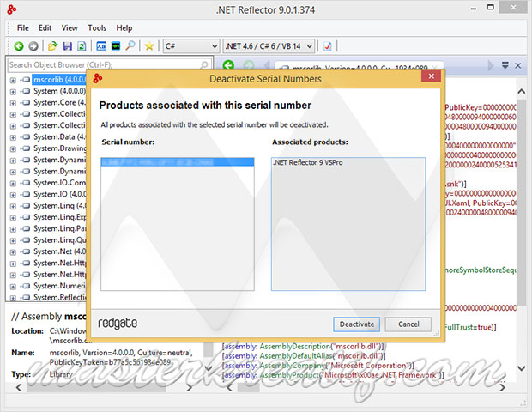Click the green Refresh icon in toolbar
532x412 pixels.
point(82,46)
